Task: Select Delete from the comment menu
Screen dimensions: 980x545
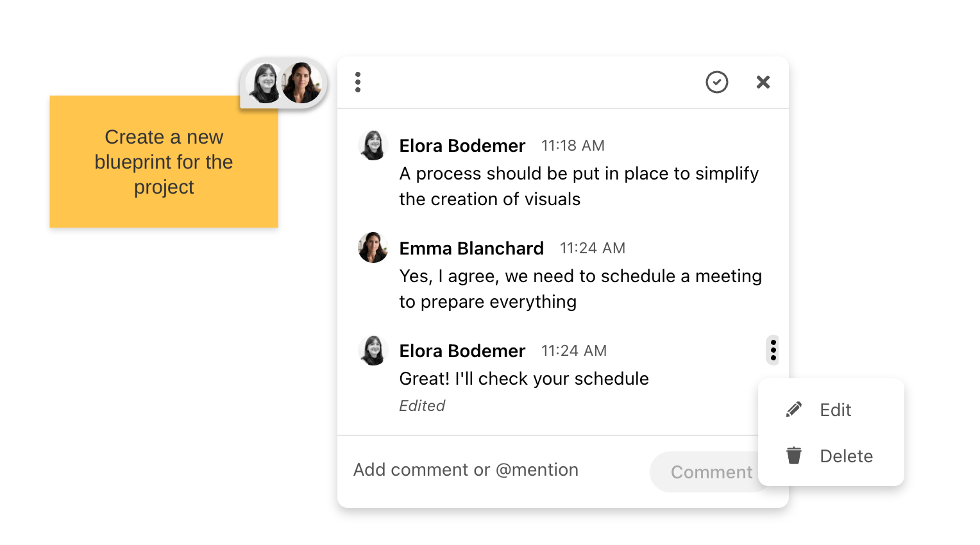Action: 845,457
